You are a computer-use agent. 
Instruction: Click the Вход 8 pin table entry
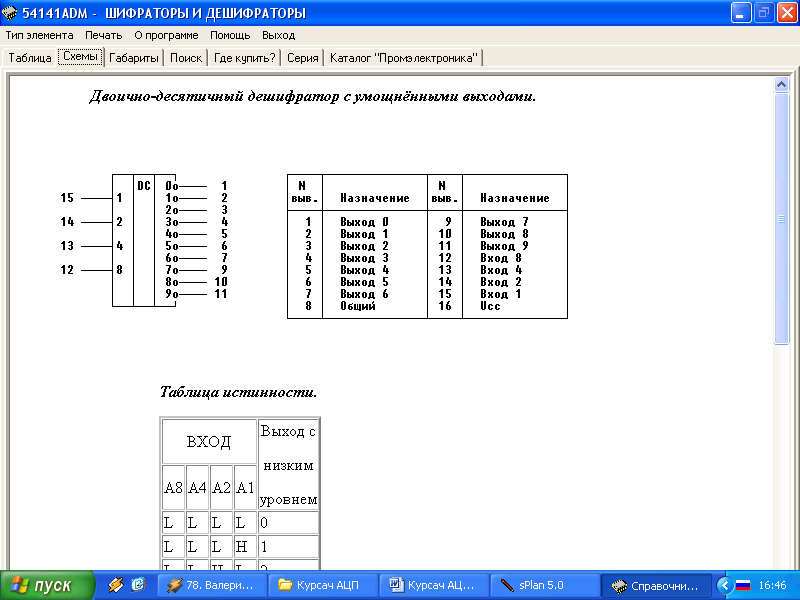pos(501,258)
